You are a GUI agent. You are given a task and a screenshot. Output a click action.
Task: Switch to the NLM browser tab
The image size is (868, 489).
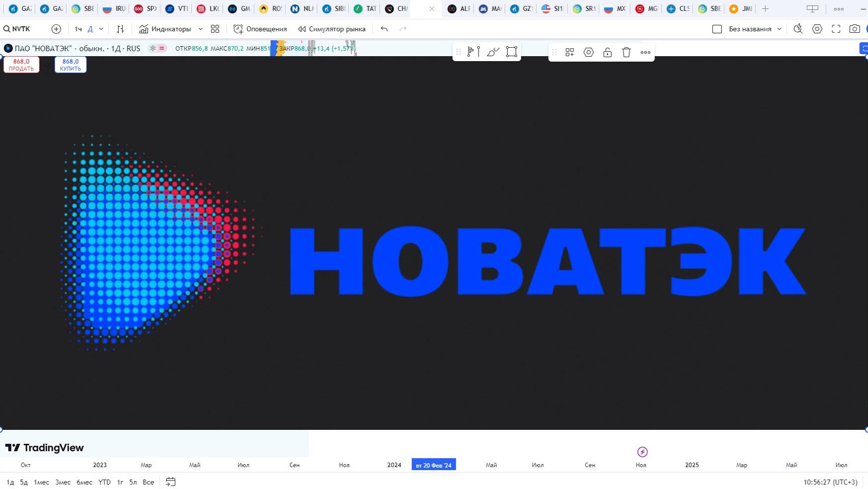[x=302, y=8]
